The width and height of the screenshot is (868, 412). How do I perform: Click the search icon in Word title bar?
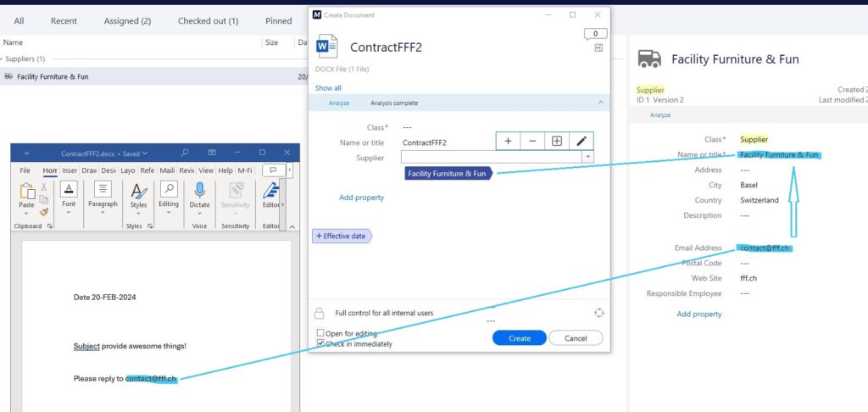186,153
